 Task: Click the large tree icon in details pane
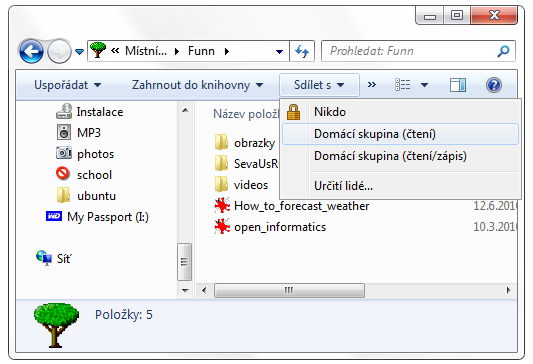(x=56, y=325)
